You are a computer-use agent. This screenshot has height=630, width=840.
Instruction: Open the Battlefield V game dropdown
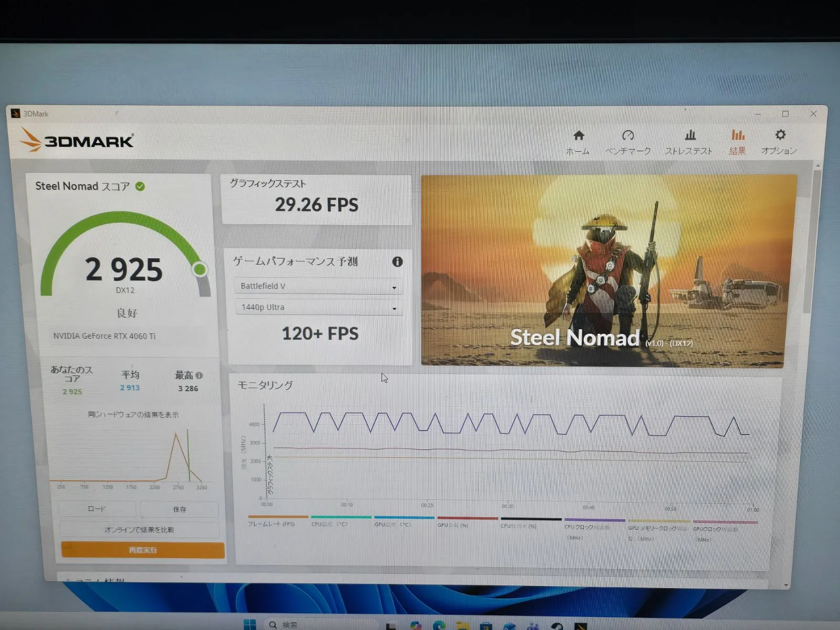coord(318,286)
